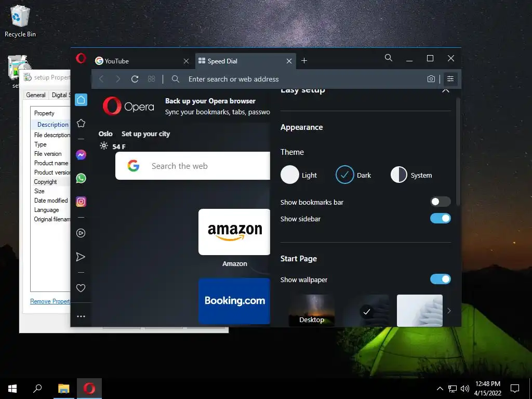532x399 pixels.
Task: Switch to the YouTube tab
Action: [142, 61]
